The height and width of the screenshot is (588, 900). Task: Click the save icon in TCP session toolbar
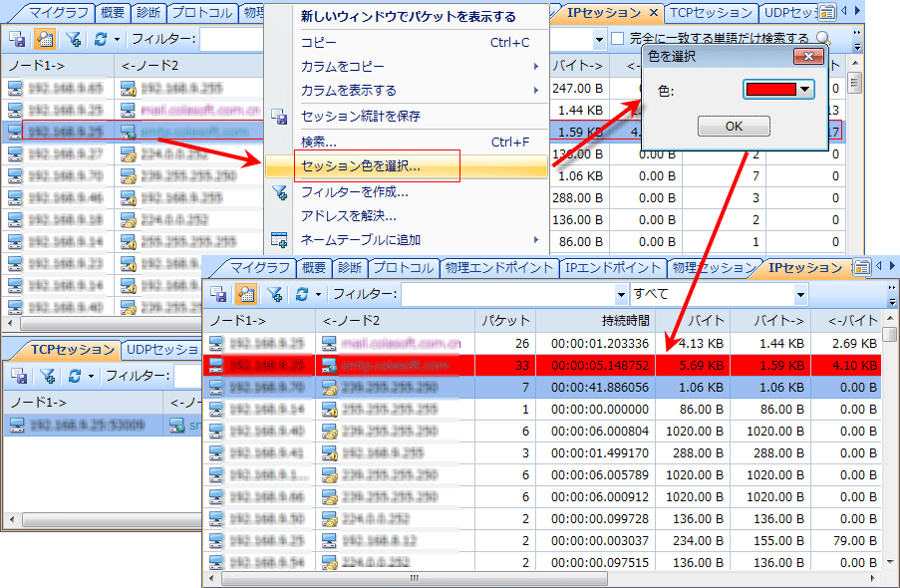(x=18, y=377)
